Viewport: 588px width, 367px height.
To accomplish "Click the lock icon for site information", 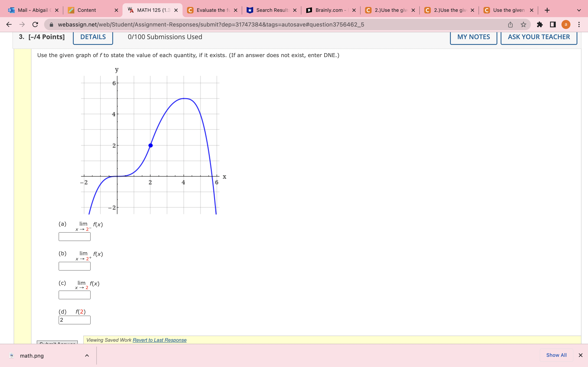I will coord(51,24).
